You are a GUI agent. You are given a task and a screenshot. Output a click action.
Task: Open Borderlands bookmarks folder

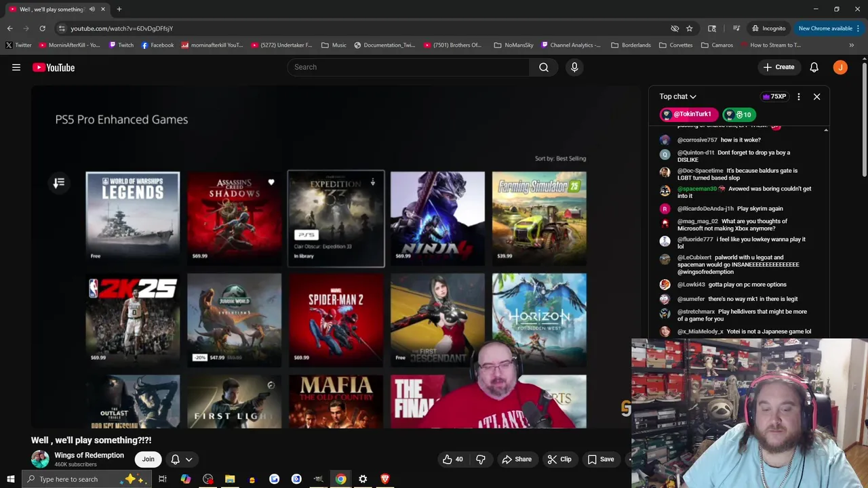[x=631, y=45]
